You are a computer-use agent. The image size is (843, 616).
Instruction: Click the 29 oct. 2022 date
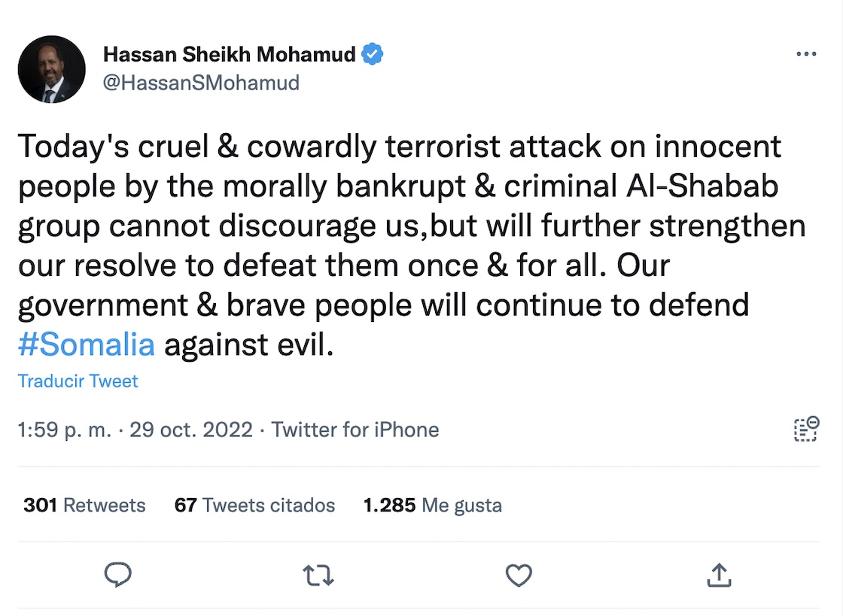[x=191, y=429]
